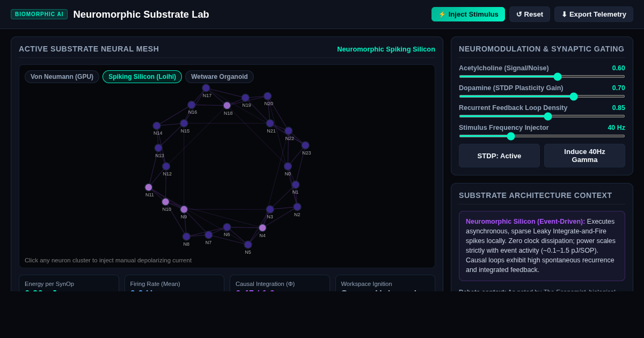Click neuron node N14
The width and height of the screenshot is (644, 338).
pyautogui.click(x=157, y=126)
